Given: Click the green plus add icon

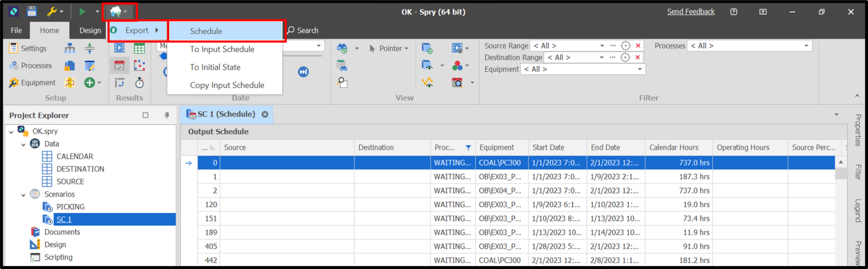Looking at the screenshot, I should [90, 83].
